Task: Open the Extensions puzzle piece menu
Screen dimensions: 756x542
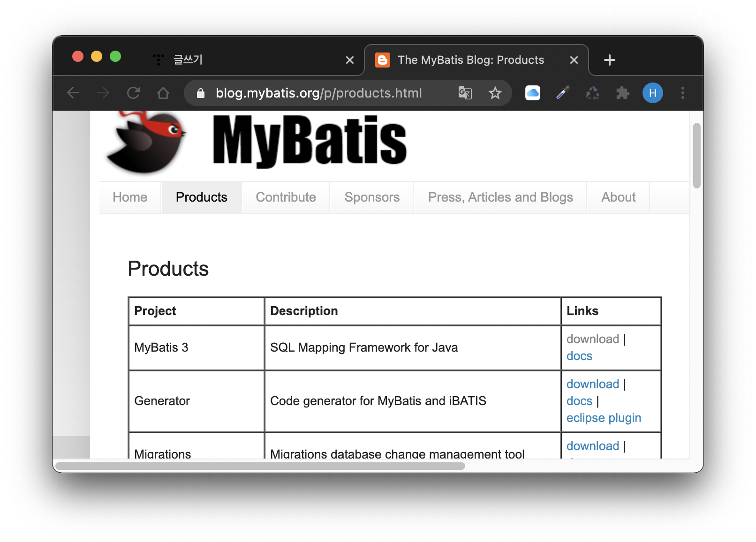Action: pos(623,93)
